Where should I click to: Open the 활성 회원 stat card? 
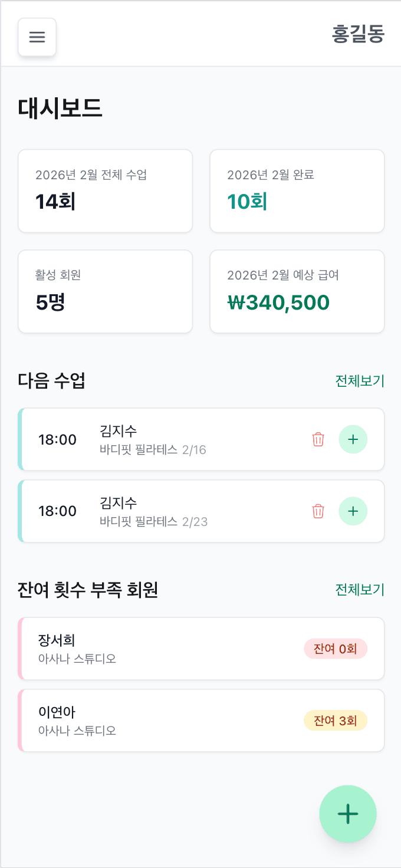pyautogui.click(x=105, y=291)
